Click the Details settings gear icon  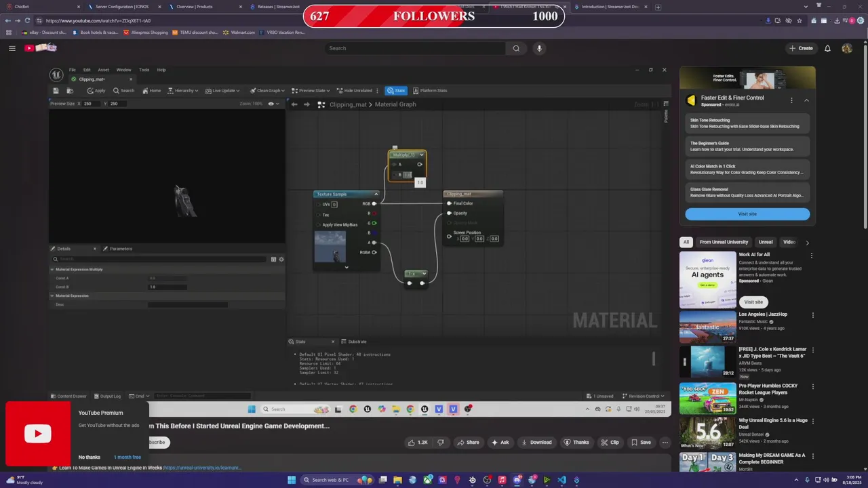(x=281, y=259)
